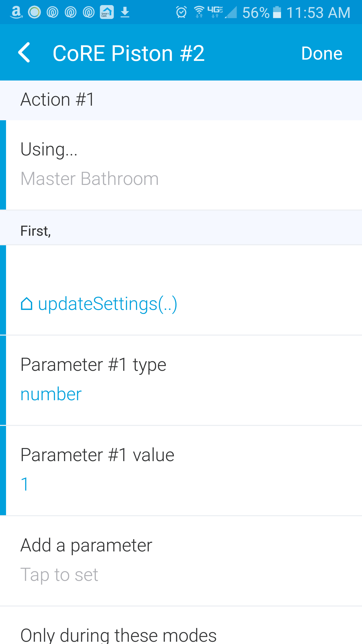Viewport: 362px width, 644px height.
Task: Tap the Done button
Action: [x=322, y=53]
